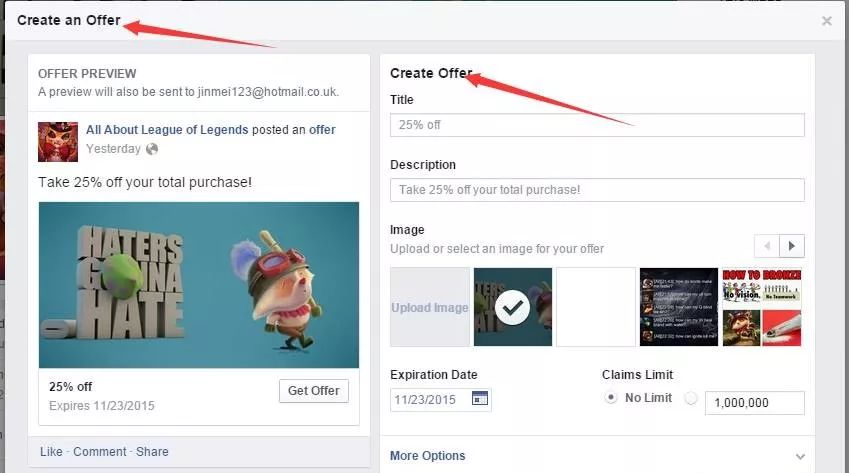This screenshot has height=473, width=849.
Task: Focus the Description input field
Action: (597, 190)
